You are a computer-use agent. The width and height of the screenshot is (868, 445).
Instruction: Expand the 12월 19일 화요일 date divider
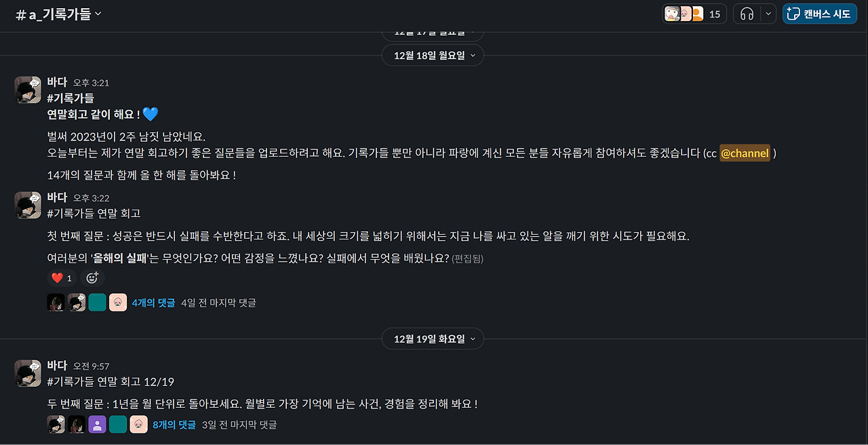coord(433,338)
